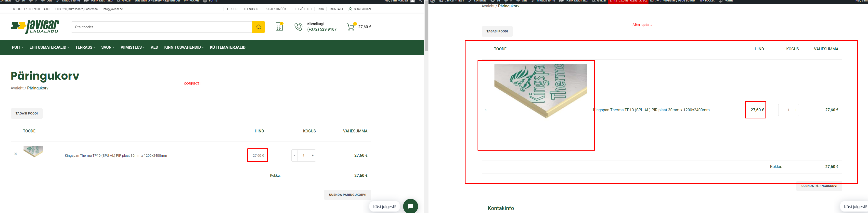Screen dimensions: 868x213
Task: Open the dark green chat bubble icon
Action: pos(410,206)
